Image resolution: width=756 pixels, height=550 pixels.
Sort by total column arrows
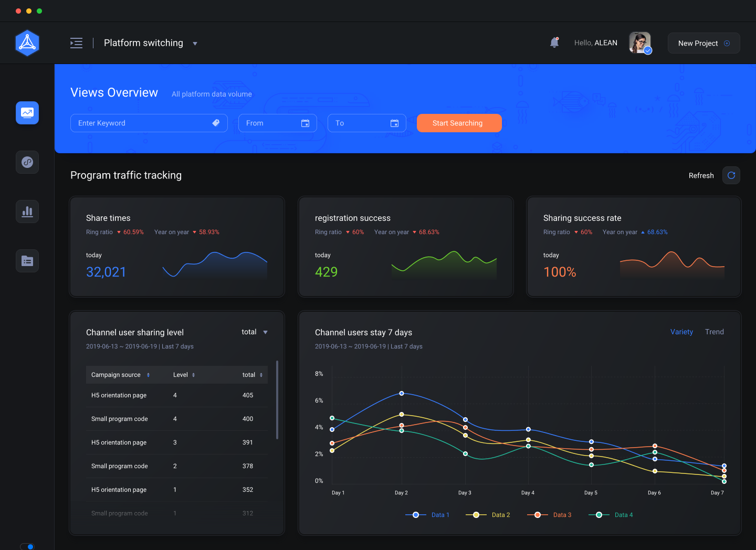click(261, 375)
